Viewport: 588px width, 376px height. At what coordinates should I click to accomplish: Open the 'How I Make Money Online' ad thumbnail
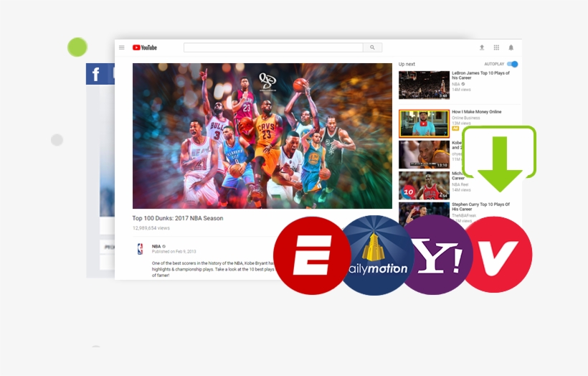[x=424, y=123]
